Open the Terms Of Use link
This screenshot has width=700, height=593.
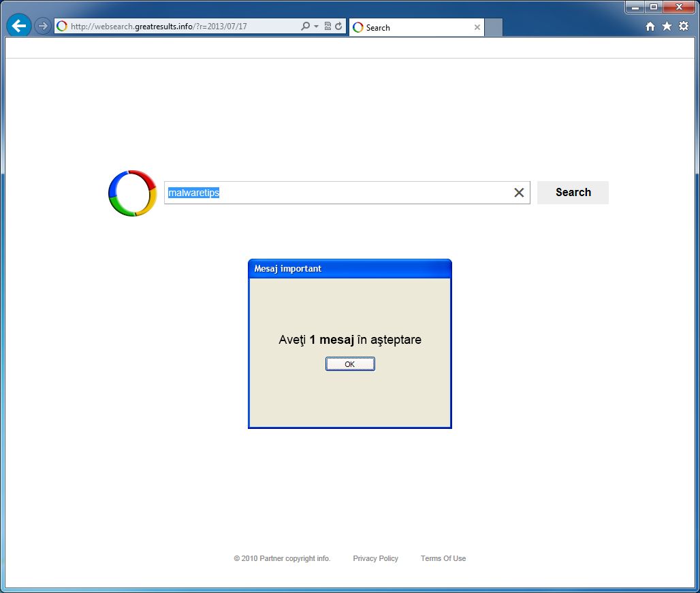(443, 558)
